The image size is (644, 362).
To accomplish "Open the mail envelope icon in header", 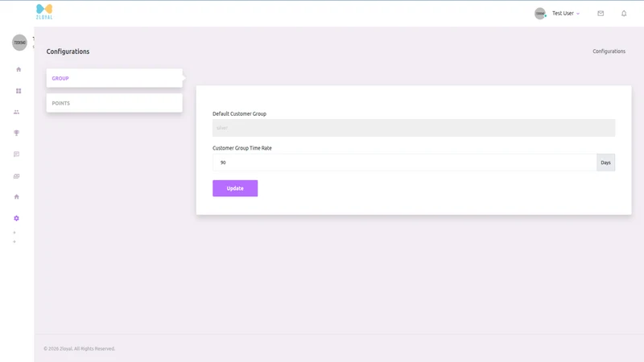I will pyautogui.click(x=601, y=14).
